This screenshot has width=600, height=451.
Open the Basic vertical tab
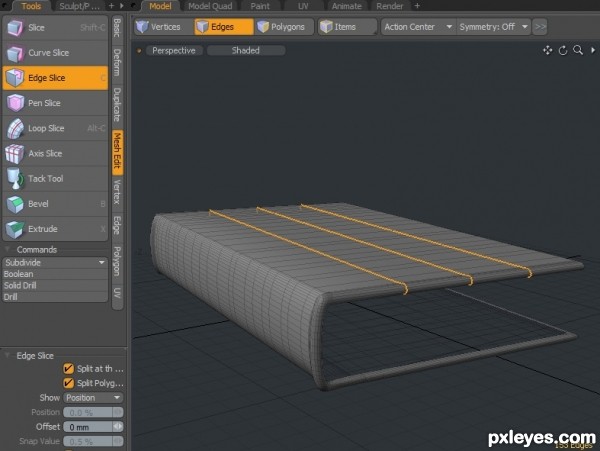pyautogui.click(x=117, y=28)
